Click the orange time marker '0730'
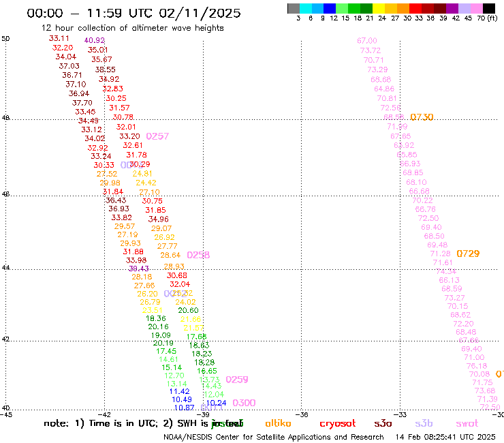The image size is (504, 443). 422,117
